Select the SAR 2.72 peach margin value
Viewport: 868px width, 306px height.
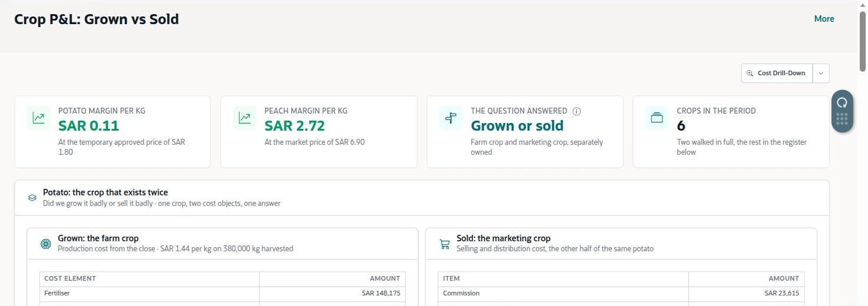click(x=294, y=126)
